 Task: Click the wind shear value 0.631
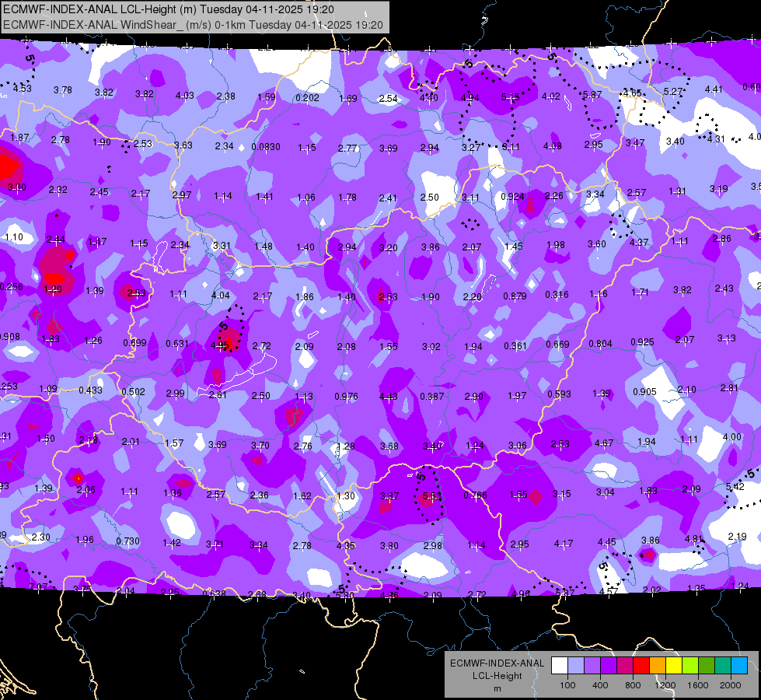pyautogui.click(x=177, y=344)
